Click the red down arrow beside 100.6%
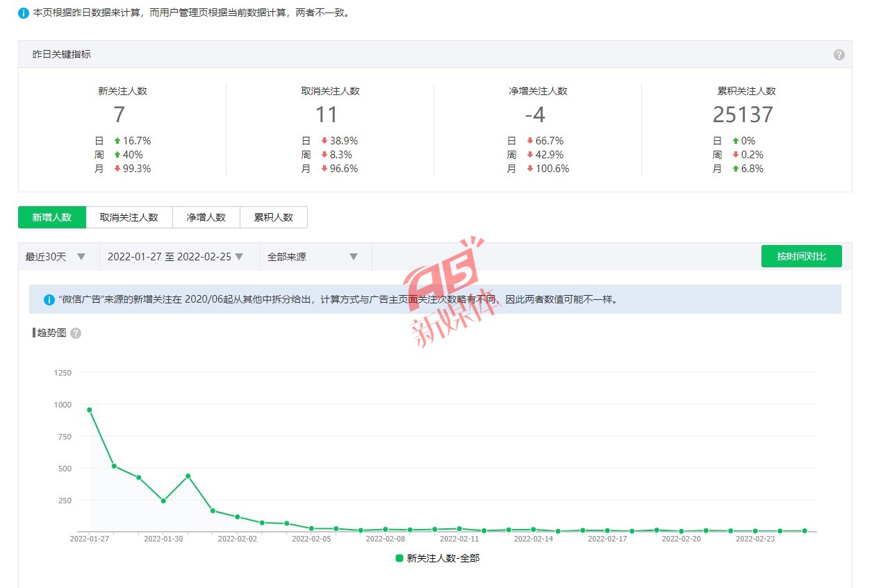This screenshot has width=890, height=588. point(529,169)
